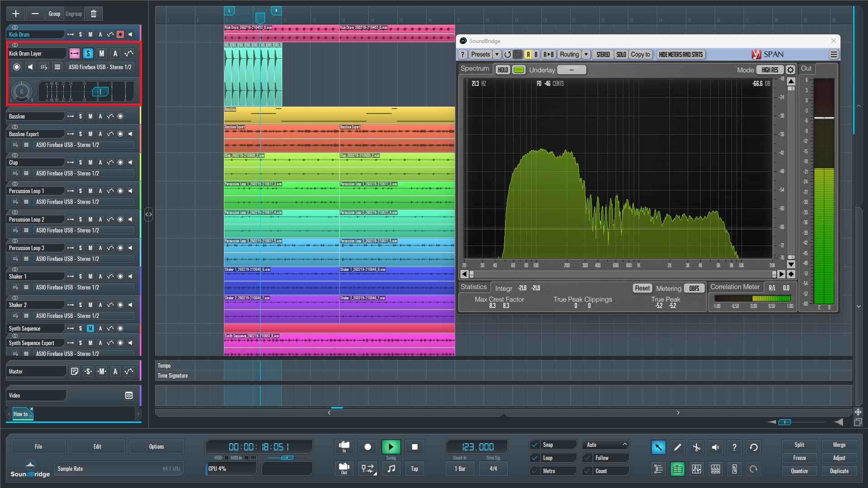This screenshot has height=488, width=868.
Task: Open SPAN Presets dropdown arrow
Action: coord(497,54)
